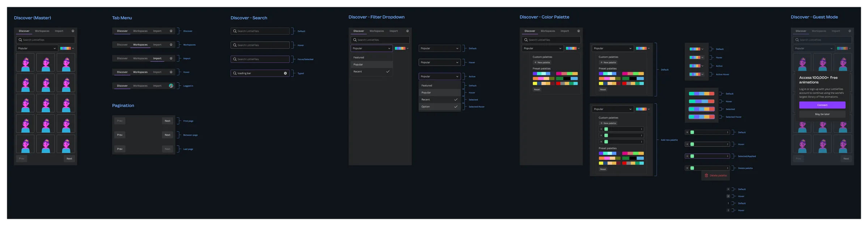
Task: Switch to Import tab in Discover (Master)
Action: 59,31
